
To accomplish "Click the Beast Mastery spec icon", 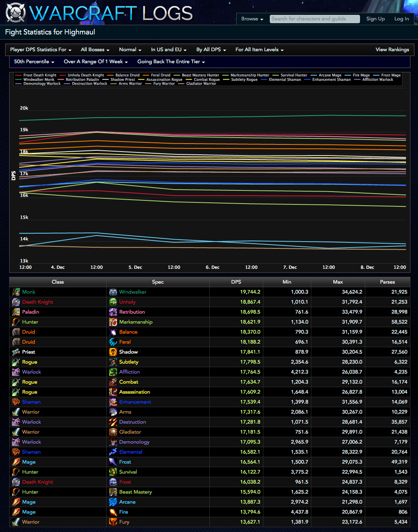I will pos(113,492).
